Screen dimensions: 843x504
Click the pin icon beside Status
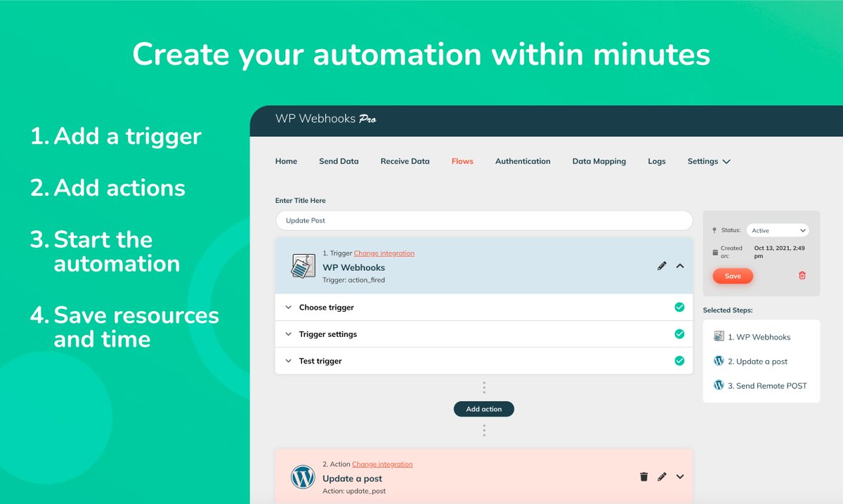[715, 230]
